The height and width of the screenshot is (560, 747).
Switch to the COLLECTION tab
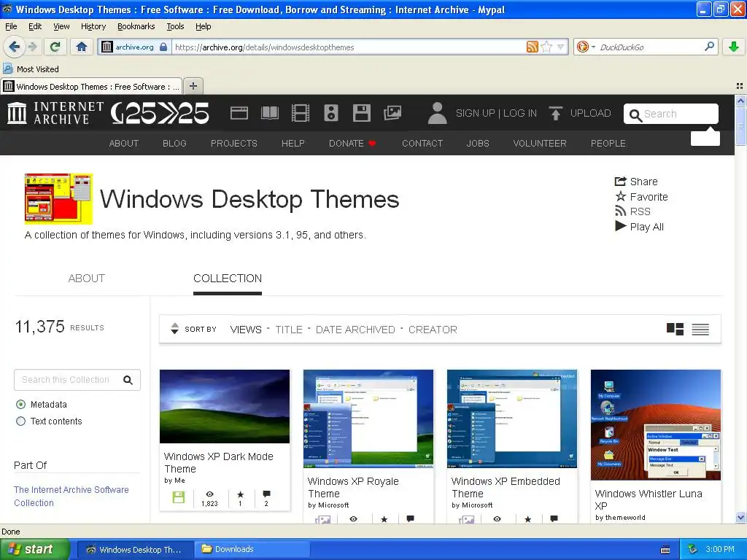pyautogui.click(x=228, y=278)
